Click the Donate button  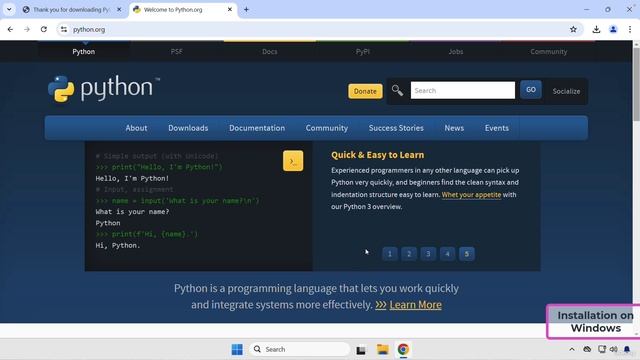[365, 91]
